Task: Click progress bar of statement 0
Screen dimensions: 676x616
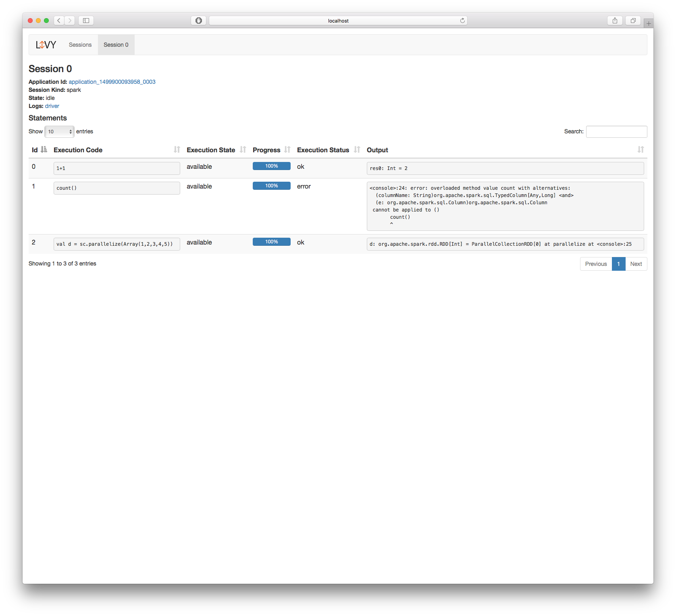Action: coord(272,166)
